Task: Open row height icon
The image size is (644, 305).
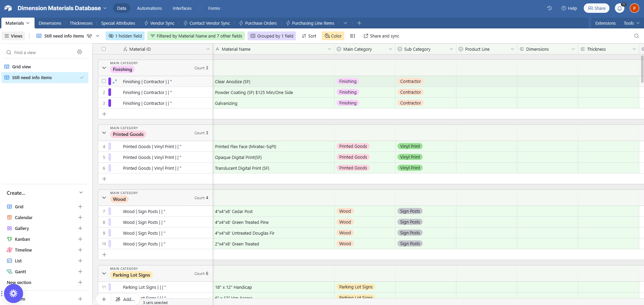Action: [352, 36]
